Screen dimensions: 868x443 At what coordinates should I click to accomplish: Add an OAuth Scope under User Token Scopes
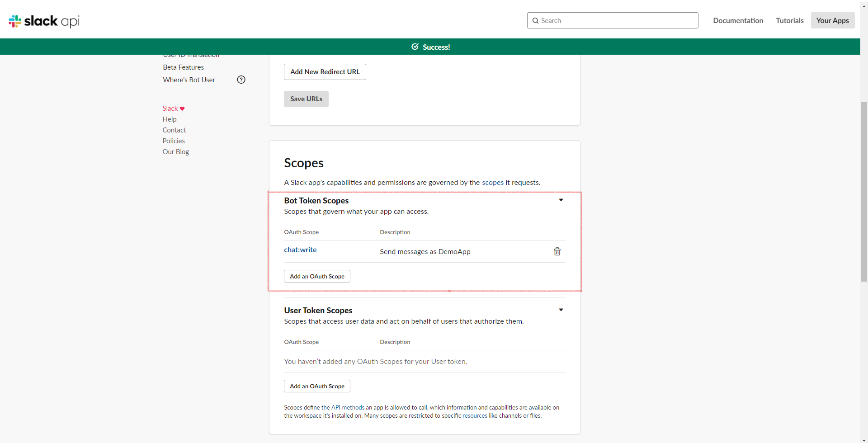coord(317,386)
